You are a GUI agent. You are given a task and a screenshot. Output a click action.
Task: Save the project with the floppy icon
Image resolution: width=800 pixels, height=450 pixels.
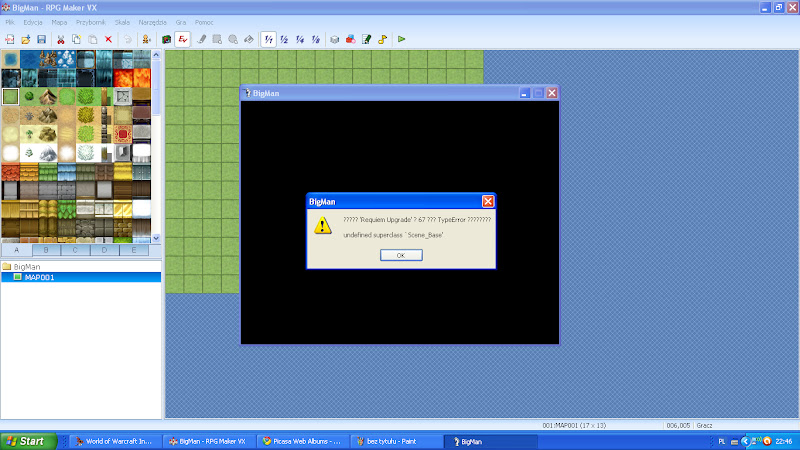[41, 39]
